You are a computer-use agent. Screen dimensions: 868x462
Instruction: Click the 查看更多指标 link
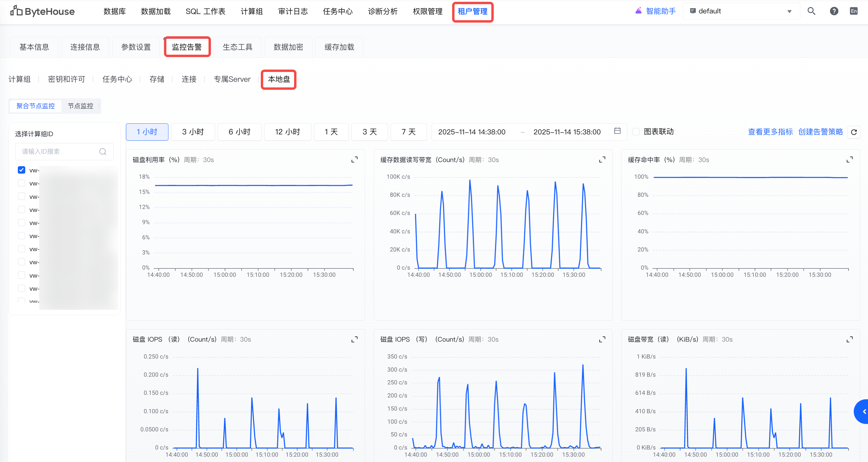click(770, 132)
